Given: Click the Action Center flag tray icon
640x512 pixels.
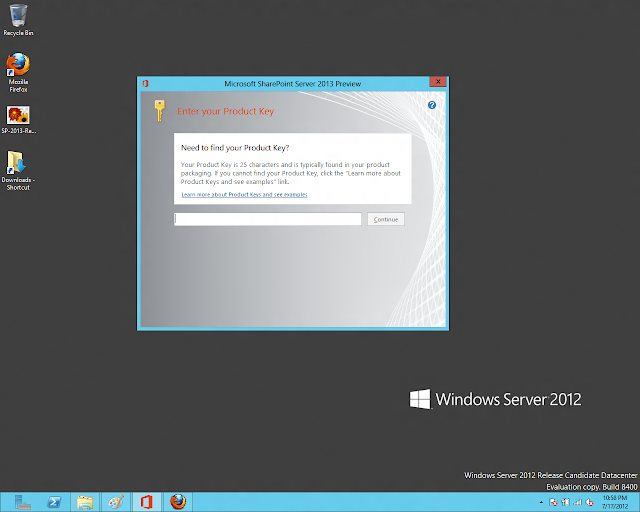Looking at the screenshot, I should coord(553,502).
